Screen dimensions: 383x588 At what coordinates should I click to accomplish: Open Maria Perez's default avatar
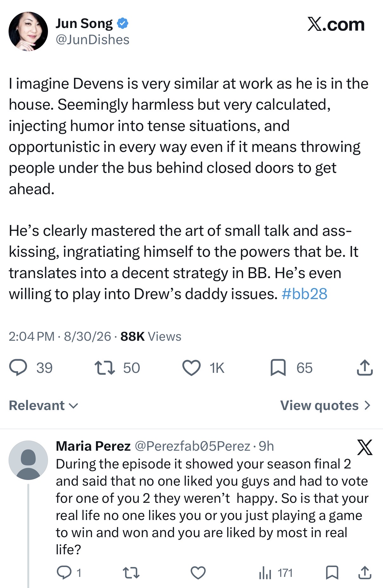point(28,460)
